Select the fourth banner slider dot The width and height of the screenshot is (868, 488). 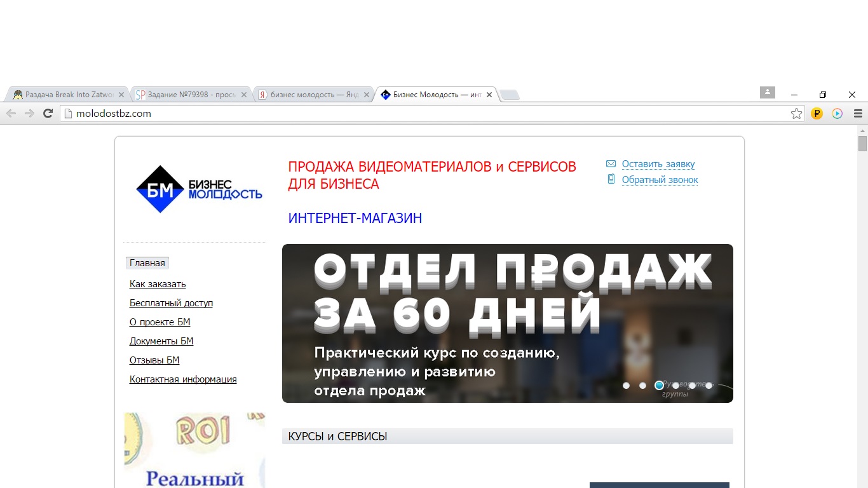675,386
